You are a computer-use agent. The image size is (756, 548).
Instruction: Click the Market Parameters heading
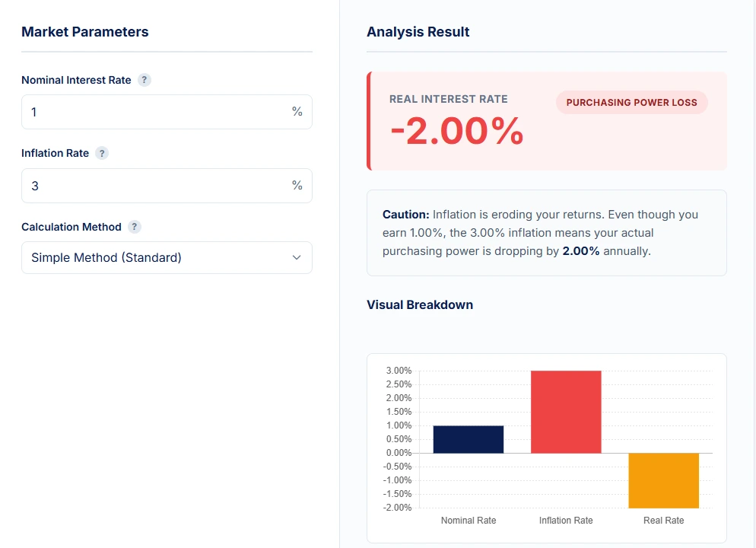(x=85, y=32)
